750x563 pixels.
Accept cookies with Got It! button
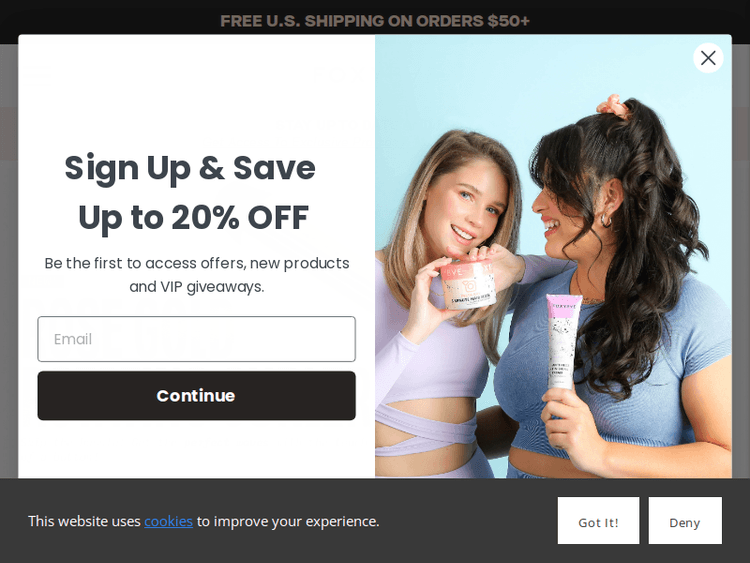coord(598,520)
